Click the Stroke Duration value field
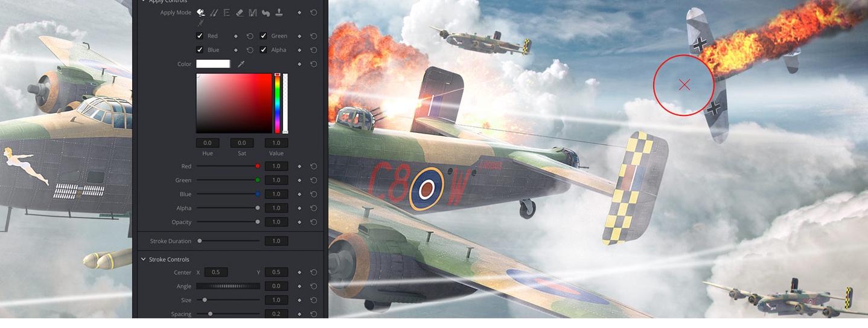868x328 pixels. (x=276, y=241)
